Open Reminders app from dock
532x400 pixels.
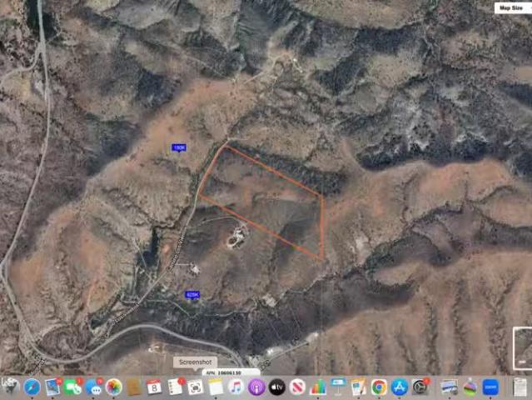tap(175, 387)
